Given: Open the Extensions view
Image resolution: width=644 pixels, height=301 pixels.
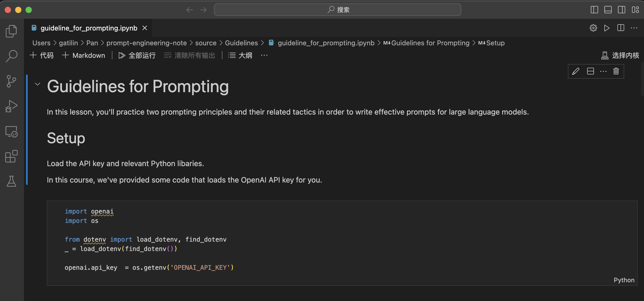Looking at the screenshot, I should (11, 156).
